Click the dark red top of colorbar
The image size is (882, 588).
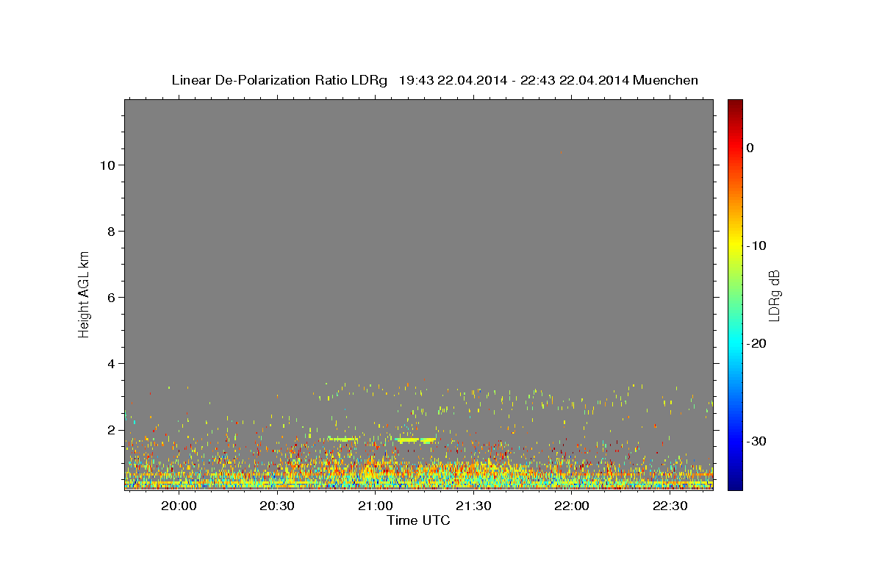pyautogui.click(x=735, y=104)
